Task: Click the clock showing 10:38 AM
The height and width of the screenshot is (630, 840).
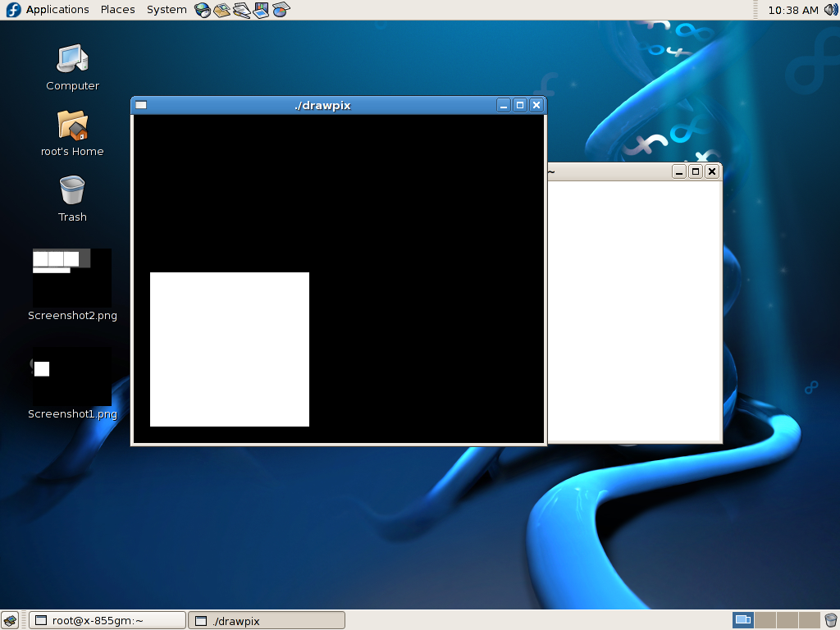Action: tap(792, 10)
